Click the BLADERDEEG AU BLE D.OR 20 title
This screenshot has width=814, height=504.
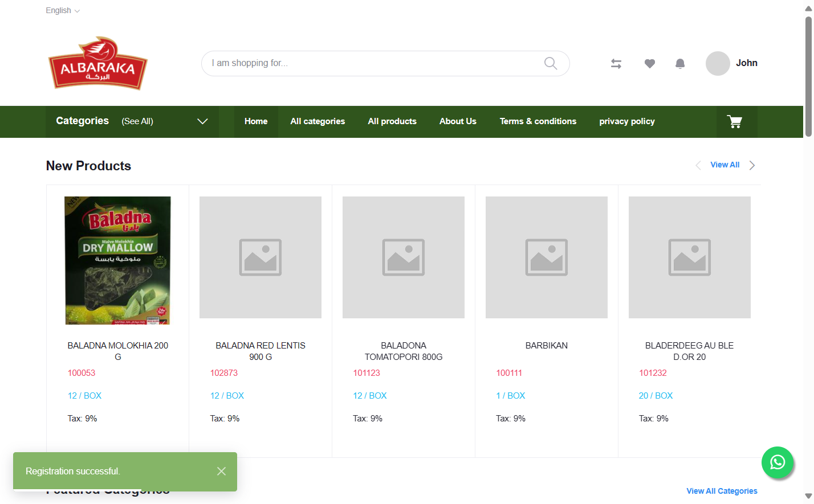click(690, 351)
